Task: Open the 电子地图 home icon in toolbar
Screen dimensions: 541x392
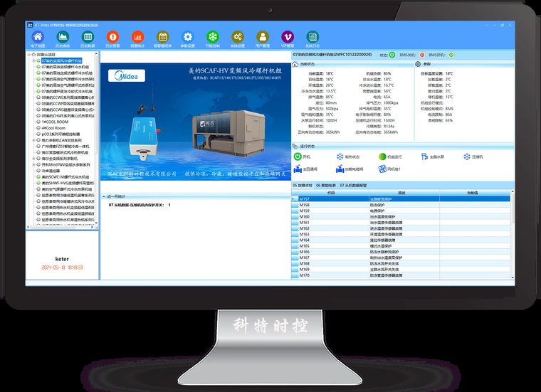Action: 38,36
